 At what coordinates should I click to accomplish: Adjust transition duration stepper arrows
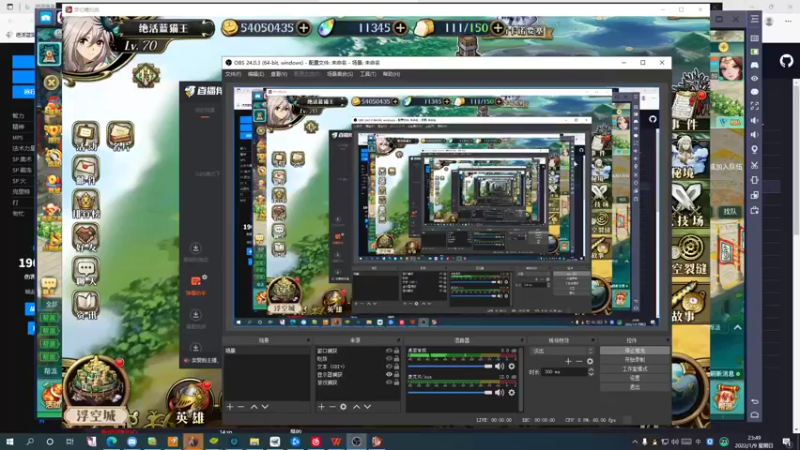point(591,372)
